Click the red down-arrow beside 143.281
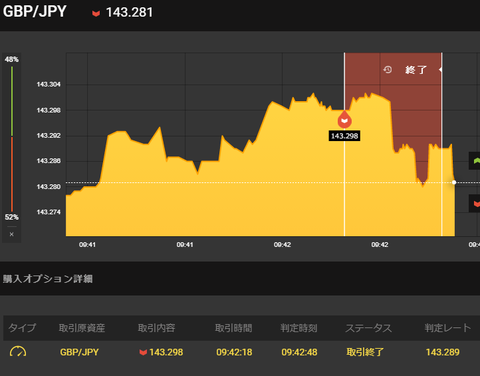 click(x=96, y=13)
